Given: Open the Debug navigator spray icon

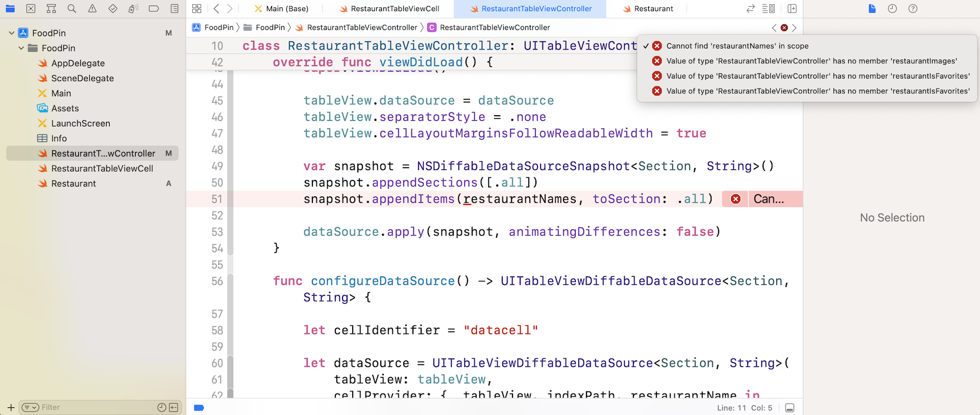Looking at the screenshot, I should coord(133,9).
